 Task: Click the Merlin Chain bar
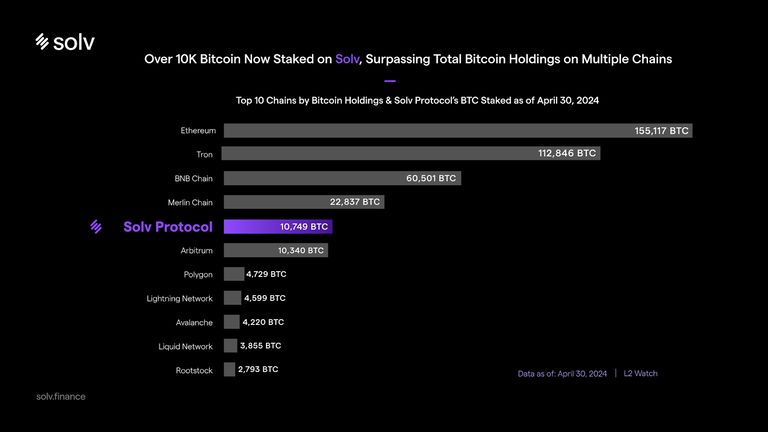click(x=304, y=202)
